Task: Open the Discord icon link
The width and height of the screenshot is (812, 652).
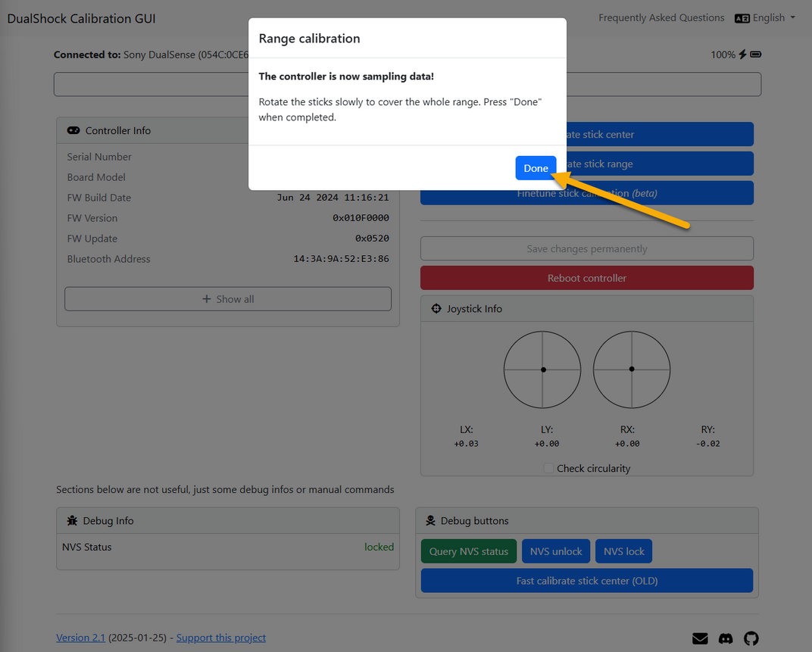Action: click(x=726, y=638)
